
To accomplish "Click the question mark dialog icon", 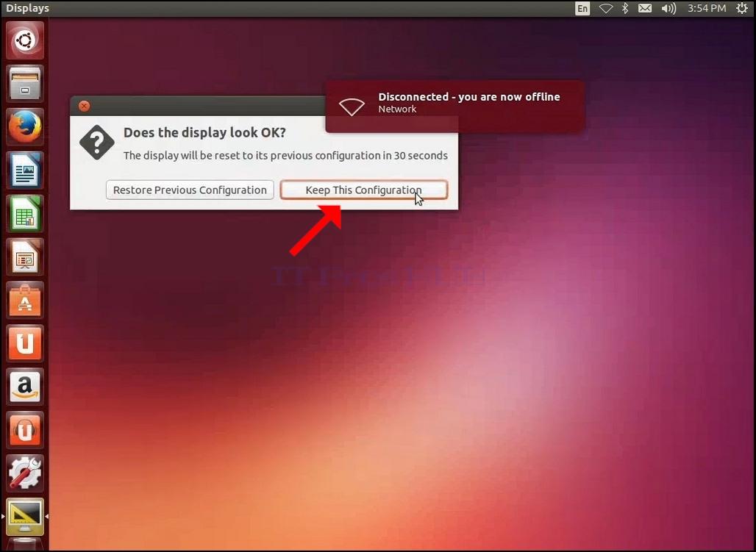I will tap(97, 142).
